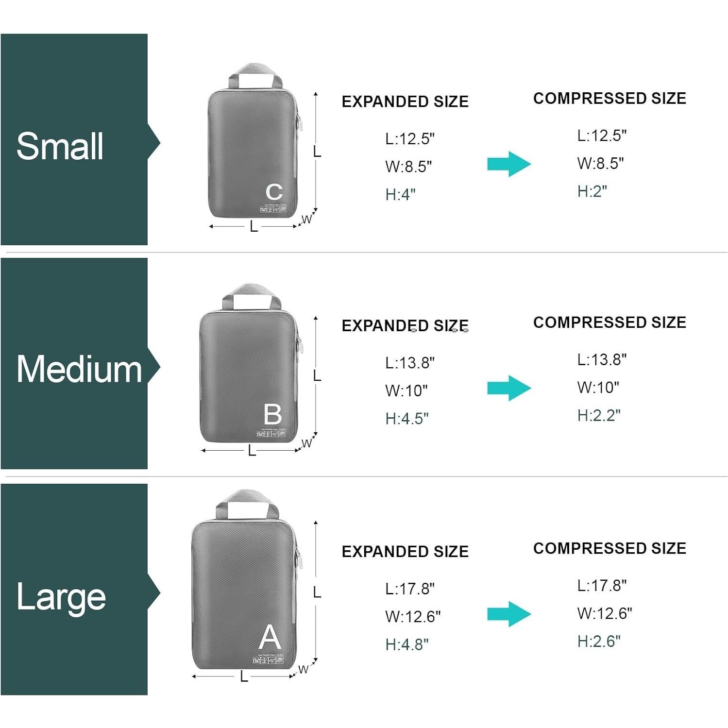This screenshot has width=728, height=728.
Task: Click the letter B on the medium bag
Action: [272, 414]
